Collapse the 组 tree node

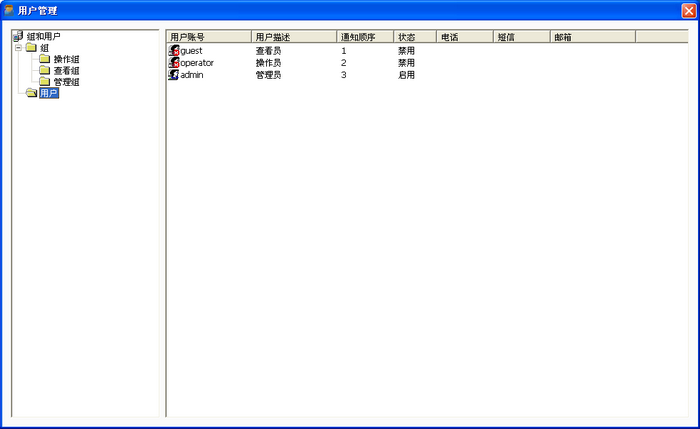(x=18, y=48)
